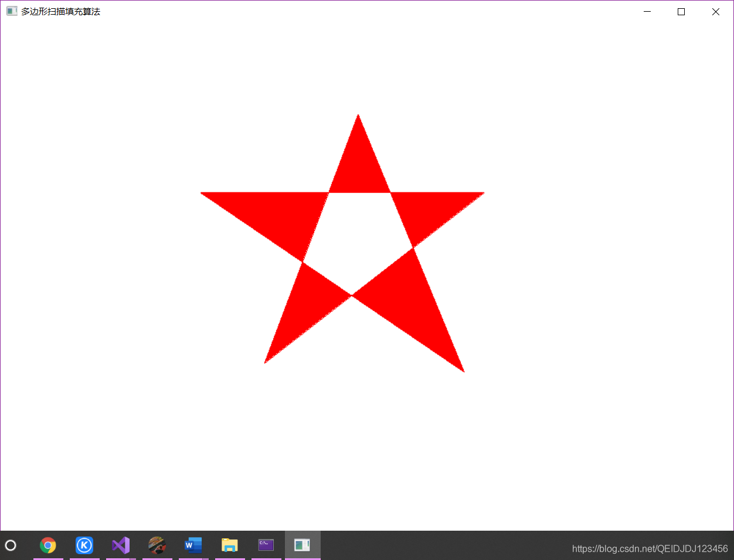Open the round avatar app in taskbar
The width and height of the screenshot is (734, 560).
[x=157, y=545]
